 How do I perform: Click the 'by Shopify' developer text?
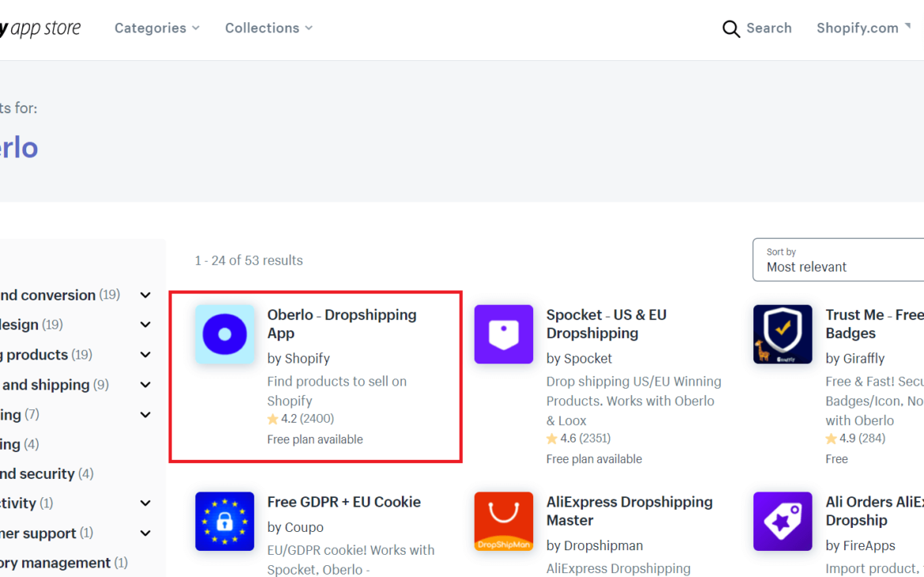pyautogui.click(x=299, y=358)
